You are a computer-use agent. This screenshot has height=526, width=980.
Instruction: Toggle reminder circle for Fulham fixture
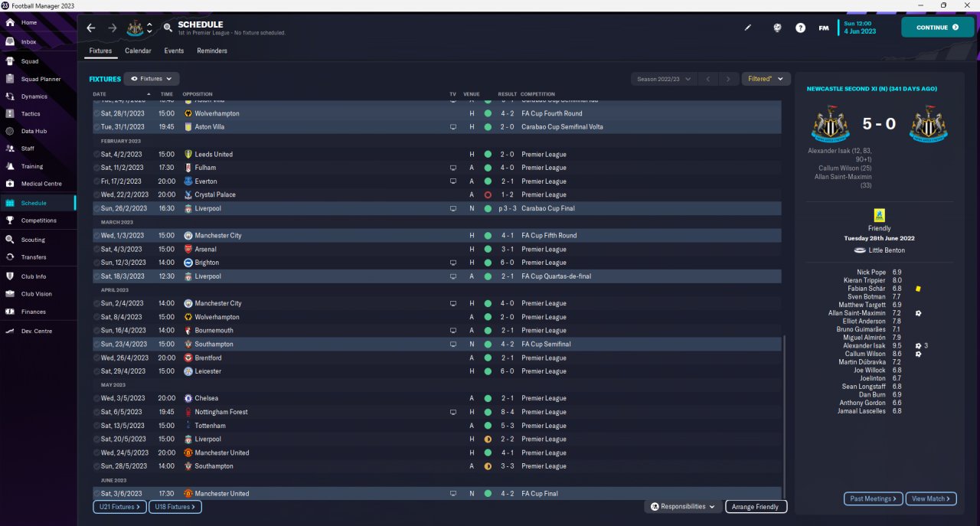click(96, 168)
